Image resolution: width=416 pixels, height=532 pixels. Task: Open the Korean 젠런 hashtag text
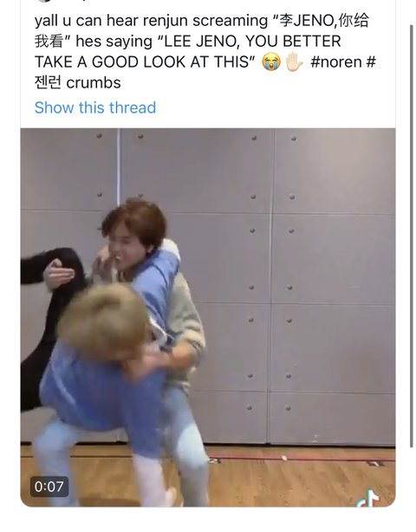click(48, 83)
